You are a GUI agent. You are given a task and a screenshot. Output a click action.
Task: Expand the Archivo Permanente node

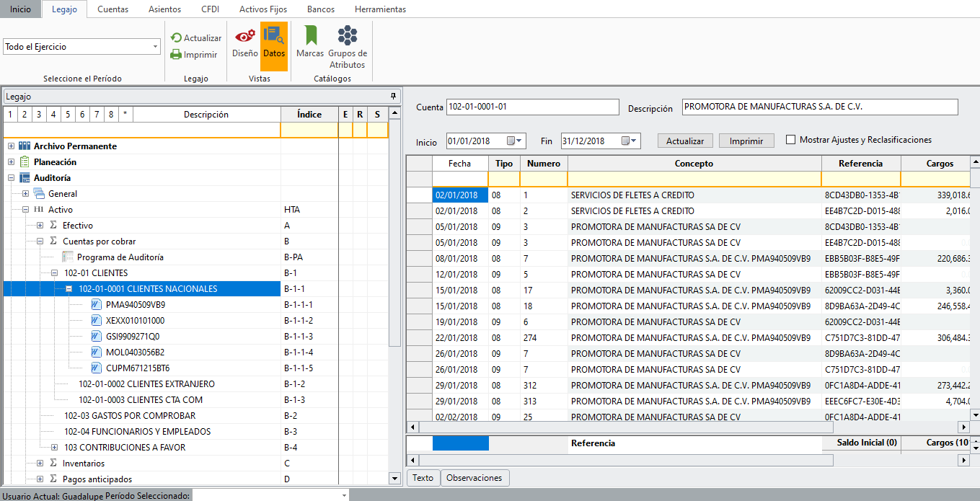click(11, 146)
